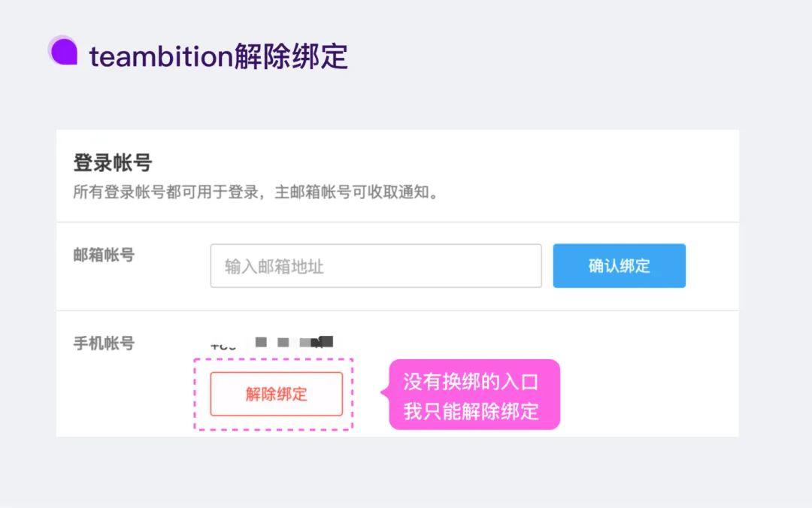Click the masked phone number digits

[294, 343]
